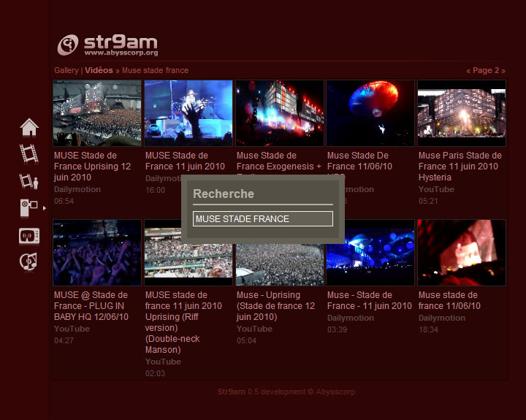Click title Muse Stade de France Exogenesis
The height and width of the screenshot is (420, 526).
[x=279, y=163]
